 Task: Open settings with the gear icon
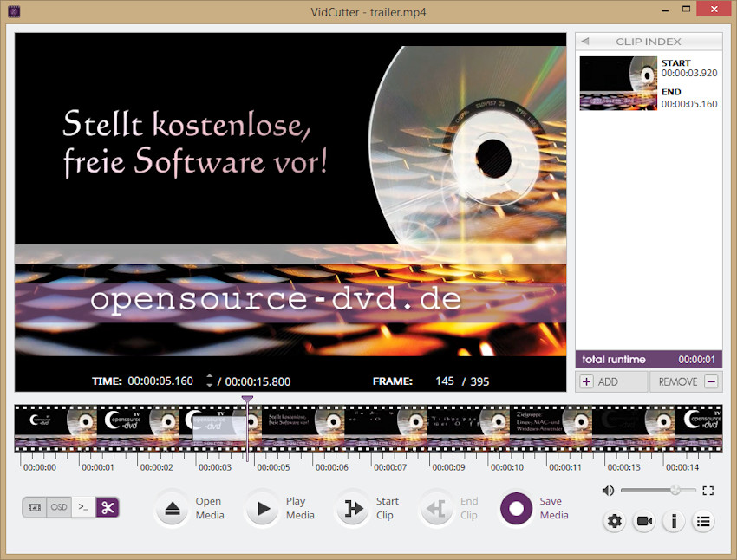click(x=615, y=521)
